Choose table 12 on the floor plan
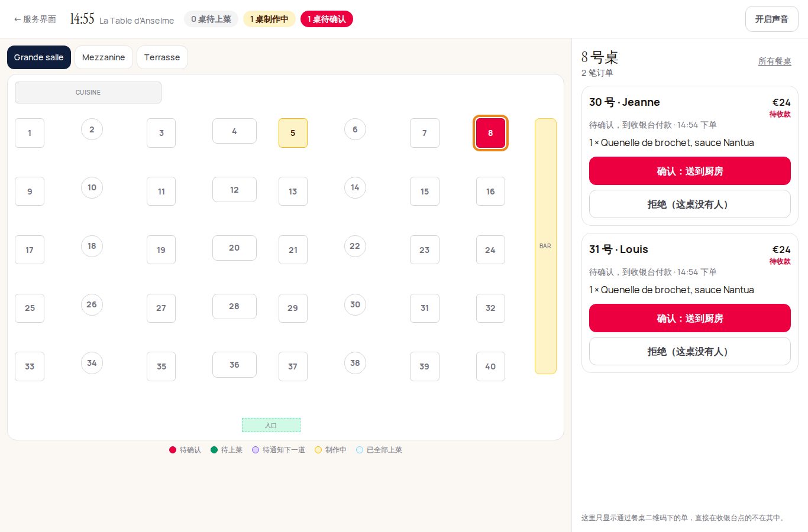Viewport: 808px width, 532px height. coord(234,190)
